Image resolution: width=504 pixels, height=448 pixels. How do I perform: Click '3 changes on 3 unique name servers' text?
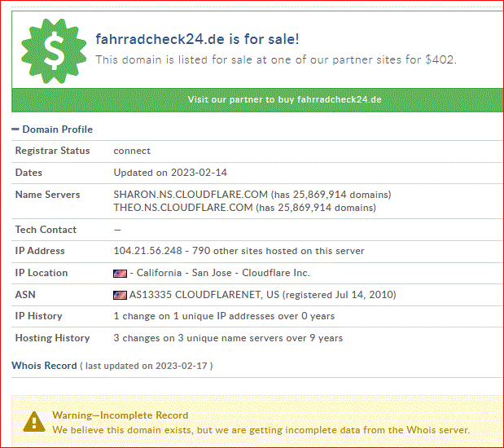228,338
